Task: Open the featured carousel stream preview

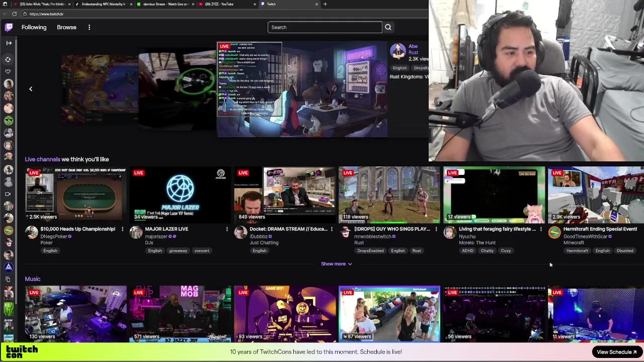Action: 302,89
